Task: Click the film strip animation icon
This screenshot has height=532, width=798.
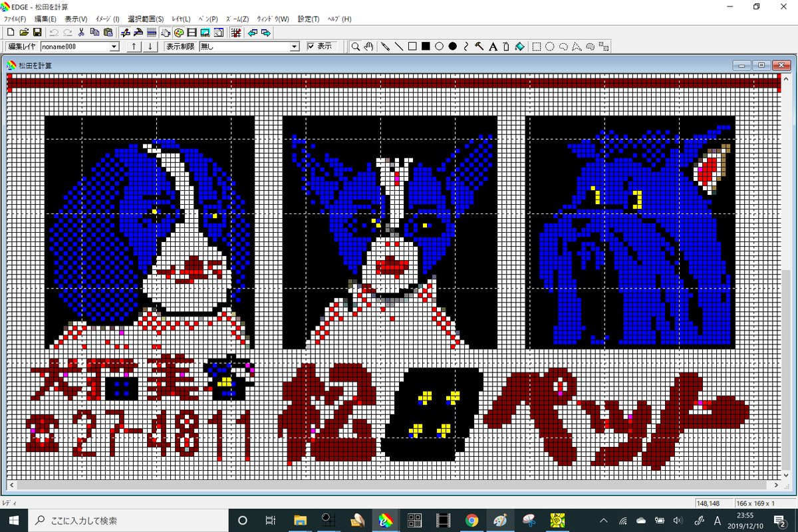Action: [x=192, y=32]
